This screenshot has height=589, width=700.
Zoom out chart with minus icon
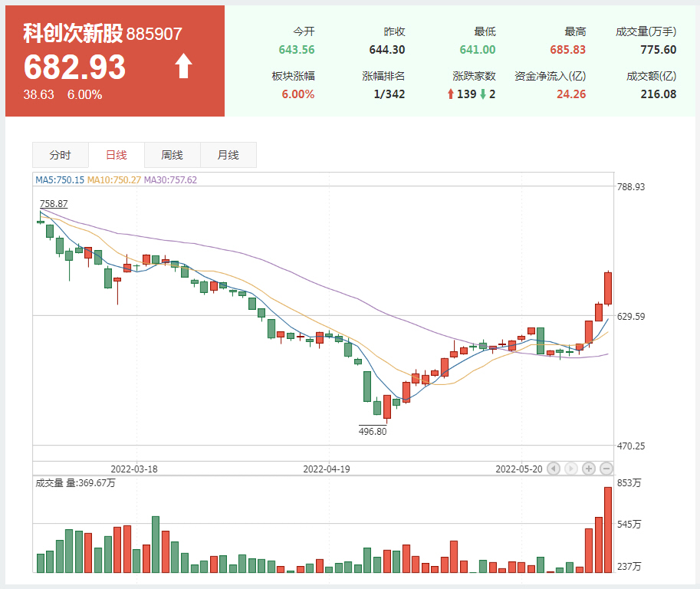[x=606, y=468]
